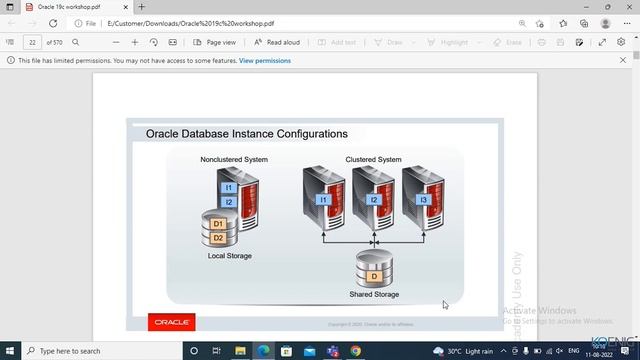Print the PDF document
The image size is (640, 360).
[542, 42]
